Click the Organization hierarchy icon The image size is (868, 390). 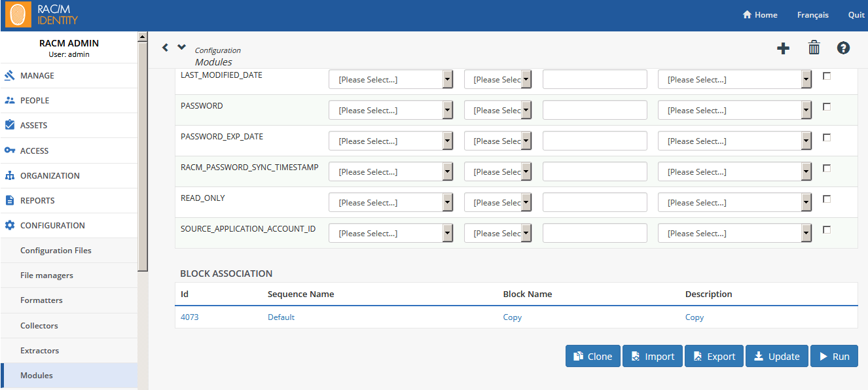coord(10,175)
